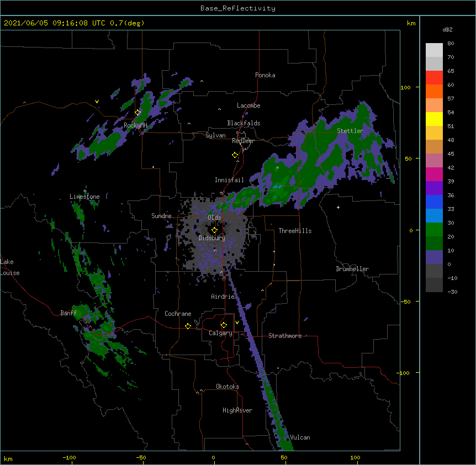Click the green 30 dBZ legend color

point(434,229)
